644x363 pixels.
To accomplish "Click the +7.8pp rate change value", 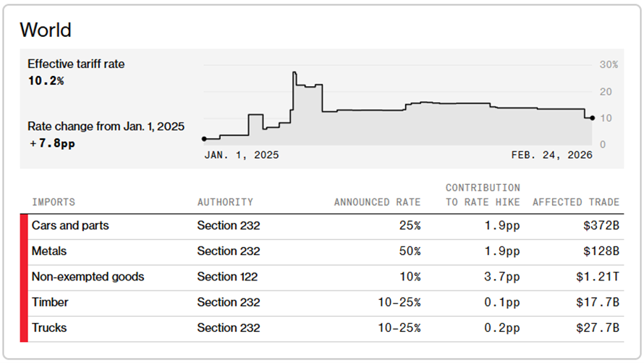I will point(51,143).
